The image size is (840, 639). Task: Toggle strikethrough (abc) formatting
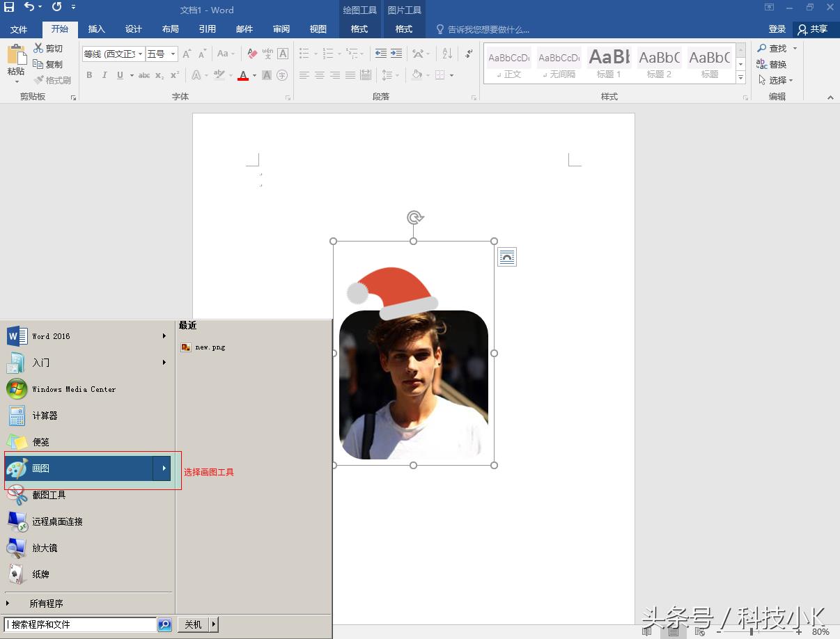pyautogui.click(x=143, y=75)
